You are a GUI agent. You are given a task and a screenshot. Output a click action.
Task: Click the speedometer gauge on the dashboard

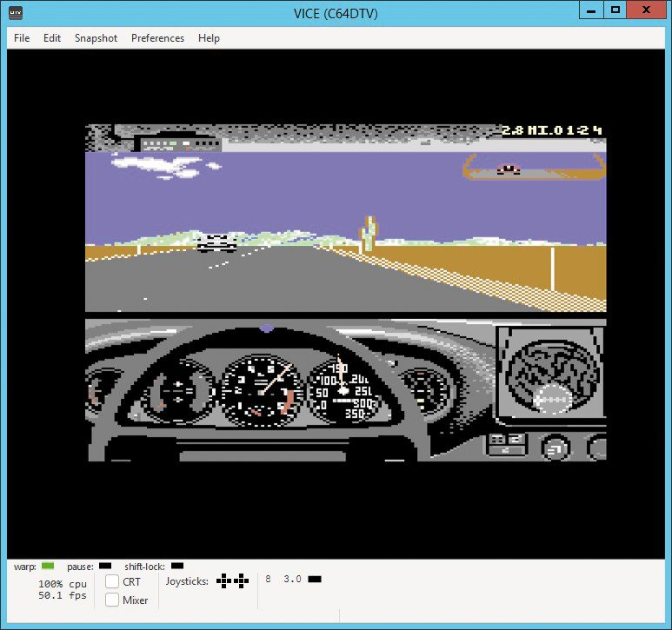point(343,391)
